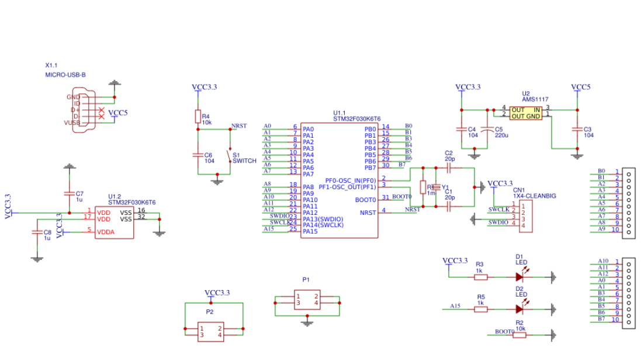Click VCC3.3 label above P2 header
Viewport: 644px width, 355px height.
coord(217,293)
